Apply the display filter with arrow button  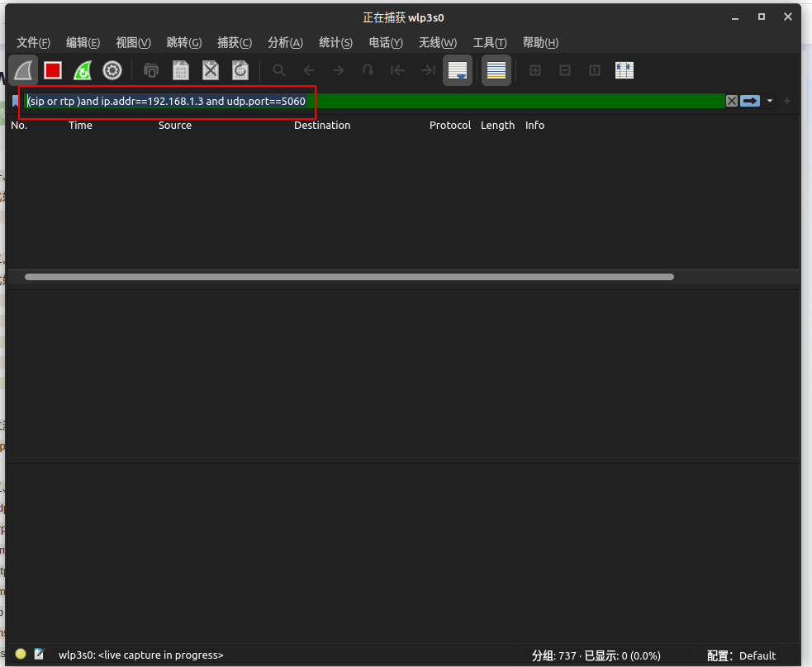click(750, 101)
